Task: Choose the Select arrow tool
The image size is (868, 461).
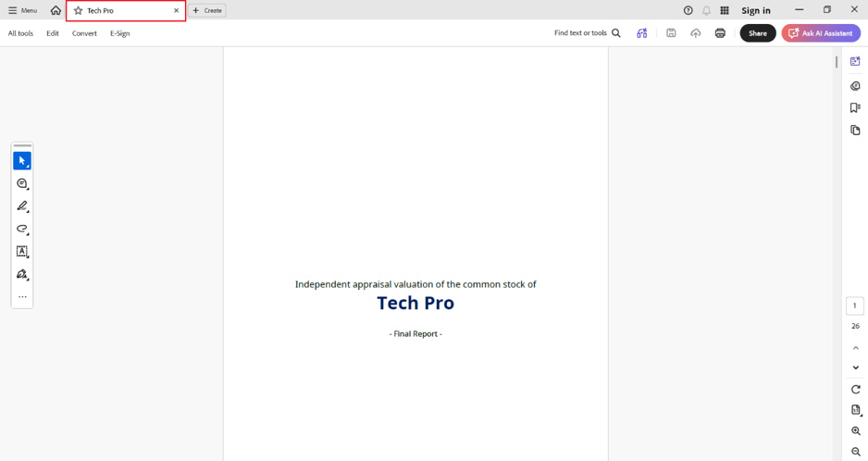Action: [x=22, y=161]
